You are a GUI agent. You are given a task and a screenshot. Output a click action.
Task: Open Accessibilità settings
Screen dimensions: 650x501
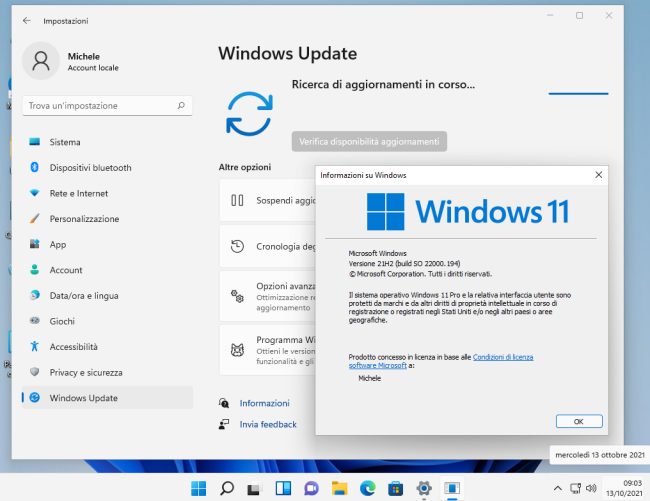point(107,347)
